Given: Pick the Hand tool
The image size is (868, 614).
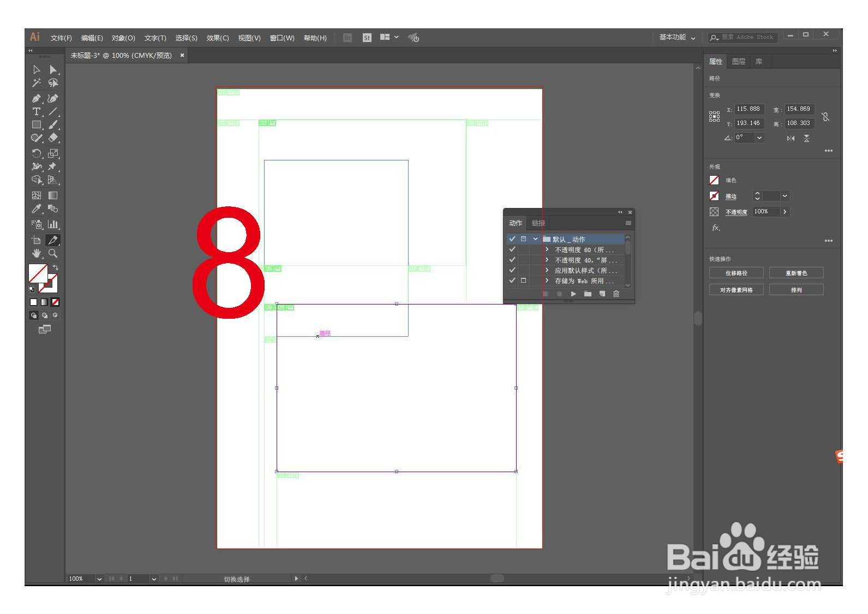Looking at the screenshot, I should point(37,253).
